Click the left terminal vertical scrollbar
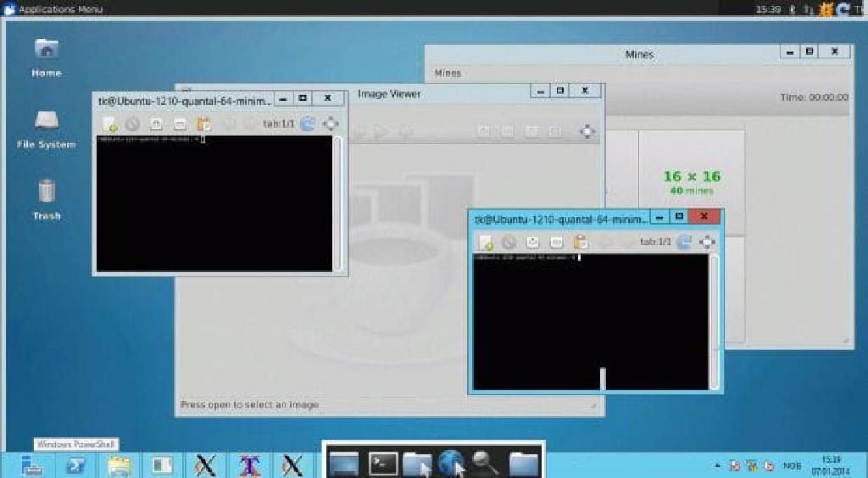Screen dimensions: 868x478 337,203
